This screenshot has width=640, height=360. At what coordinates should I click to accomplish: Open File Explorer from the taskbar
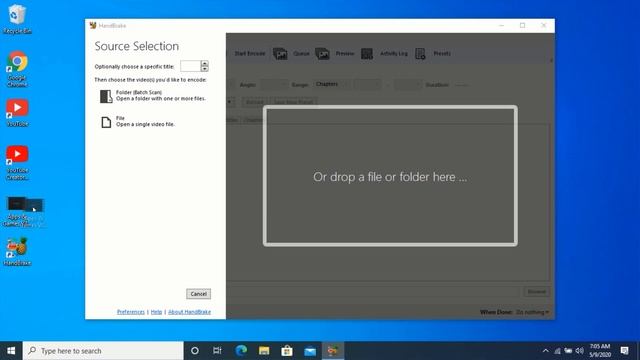tap(264, 351)
